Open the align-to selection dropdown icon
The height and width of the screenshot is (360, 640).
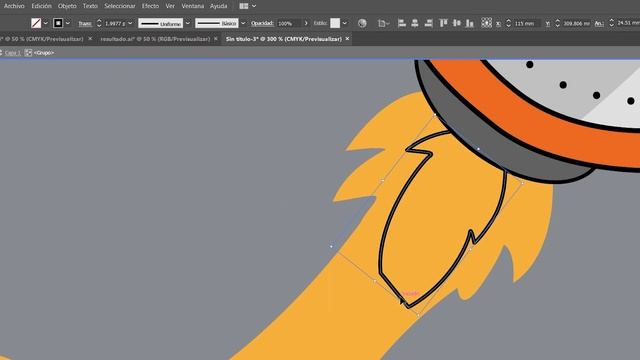pyautogui.click(x=383, y=23)
